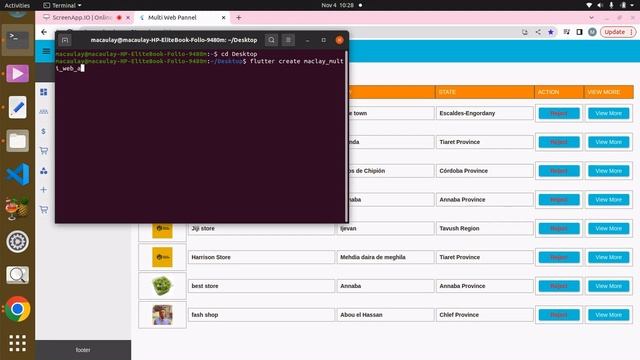640x360 pixels.
Task: Open the Chrome profile avatar
Action: click(x=592, y=32)
